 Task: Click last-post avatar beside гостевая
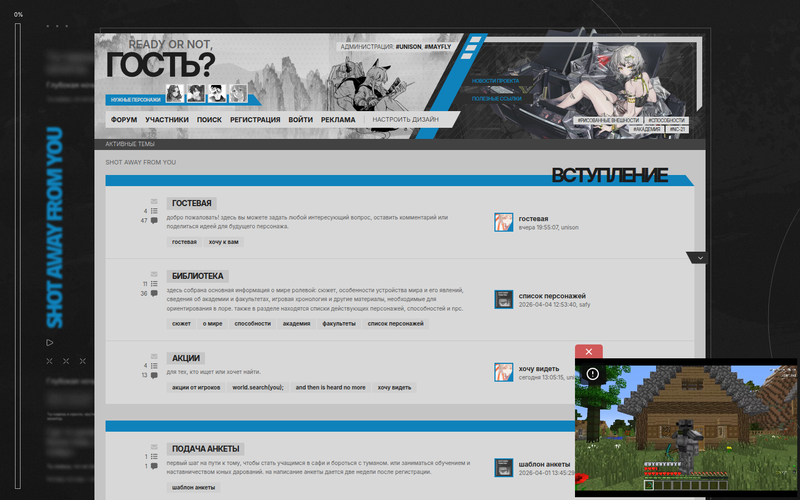(x=504, y=222)
